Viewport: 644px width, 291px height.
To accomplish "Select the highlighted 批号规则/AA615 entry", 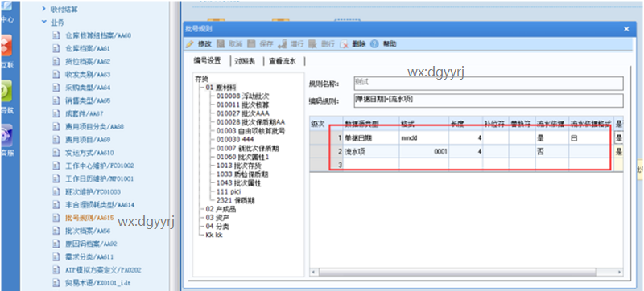I will (x=89, y=218).
